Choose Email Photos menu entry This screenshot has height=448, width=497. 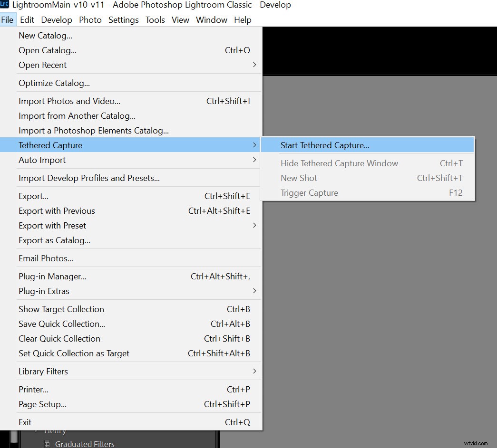point(131,258)
